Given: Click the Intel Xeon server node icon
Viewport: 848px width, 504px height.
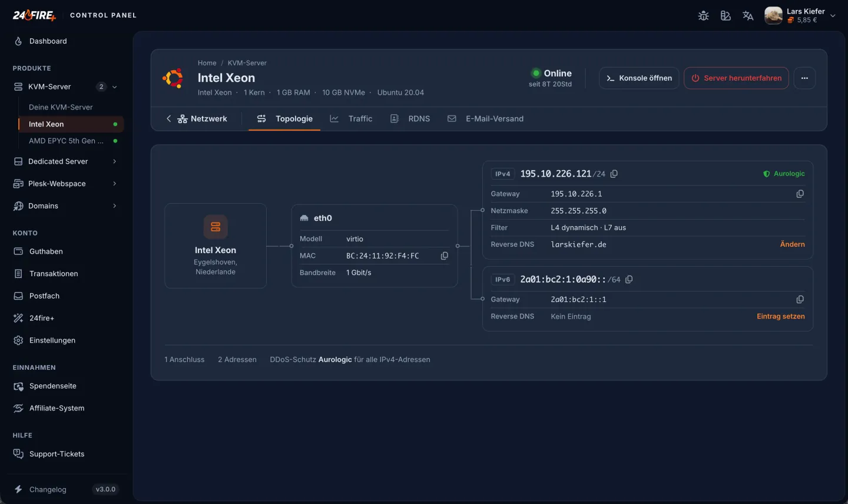Looking at the screenshot, I should (x=216, y=227).
